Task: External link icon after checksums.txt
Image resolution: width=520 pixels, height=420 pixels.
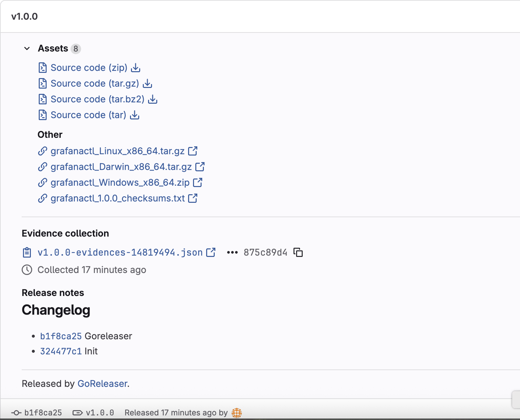Action: point(193,198)
